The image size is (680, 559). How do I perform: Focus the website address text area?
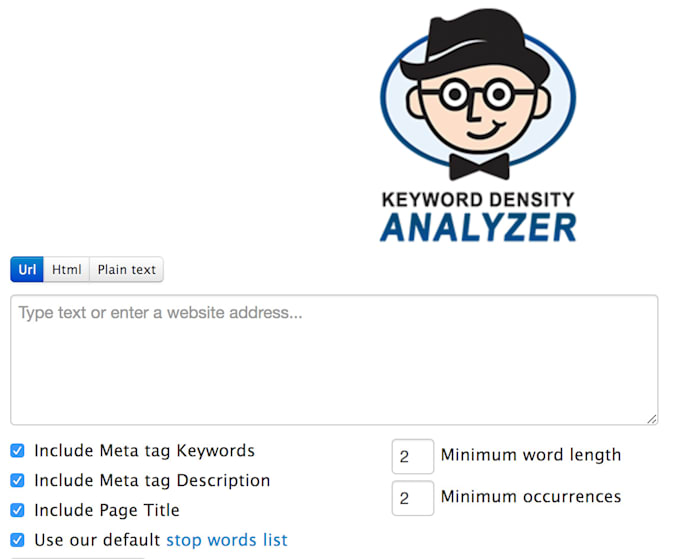[334, 360]
